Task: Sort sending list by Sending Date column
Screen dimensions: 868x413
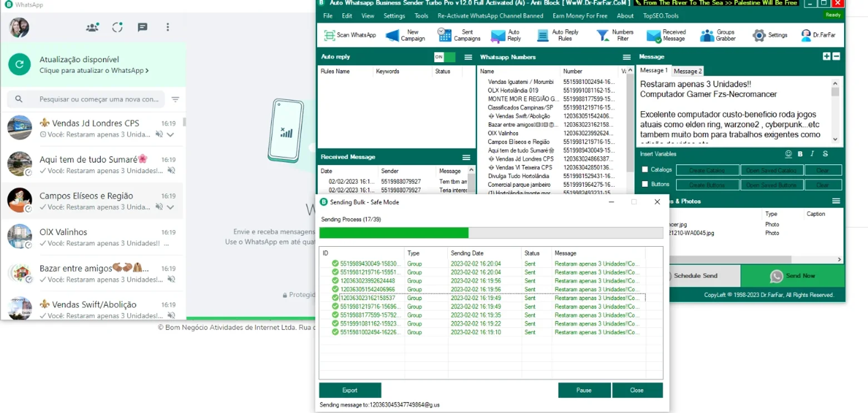Action: point(485,253)
